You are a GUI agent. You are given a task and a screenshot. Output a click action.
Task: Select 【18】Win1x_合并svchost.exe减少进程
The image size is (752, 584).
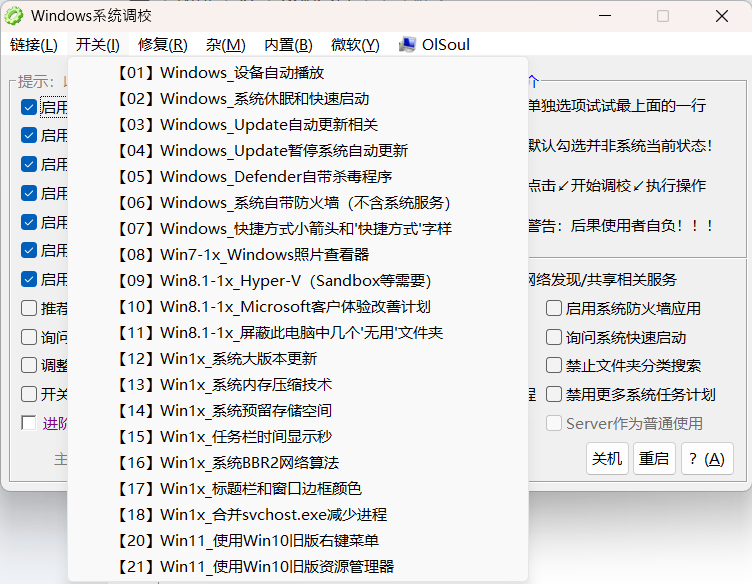pyautogui.click(x=298, y=514)
